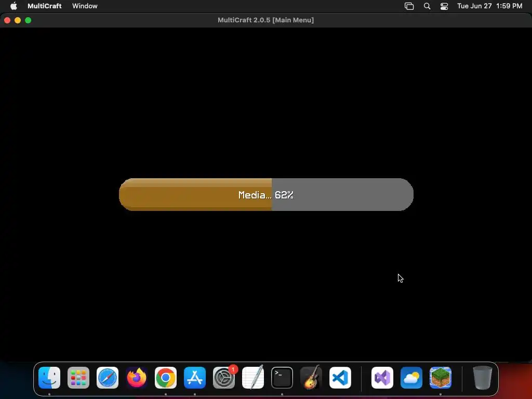532x399 pixels.
Task: Close the MultiCraft window
Action: 7,20
